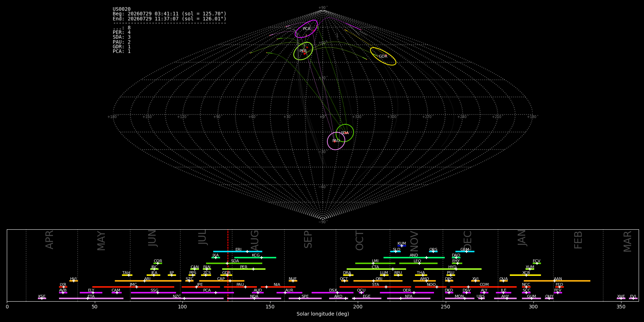Click the AUG month label on timeline
The image size is (644, 322).
click(x=255, y=240)
